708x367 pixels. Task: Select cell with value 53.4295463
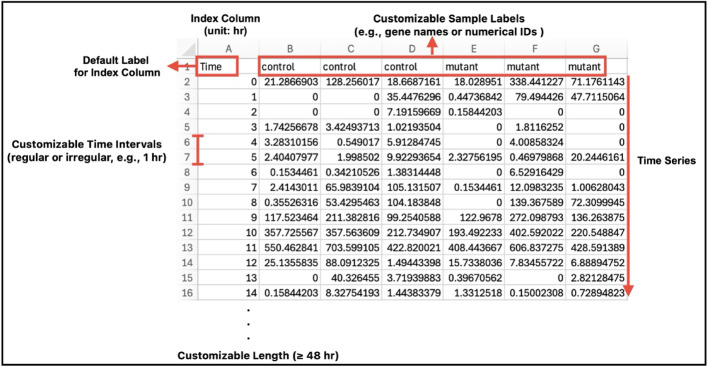(x=351, y=202)
